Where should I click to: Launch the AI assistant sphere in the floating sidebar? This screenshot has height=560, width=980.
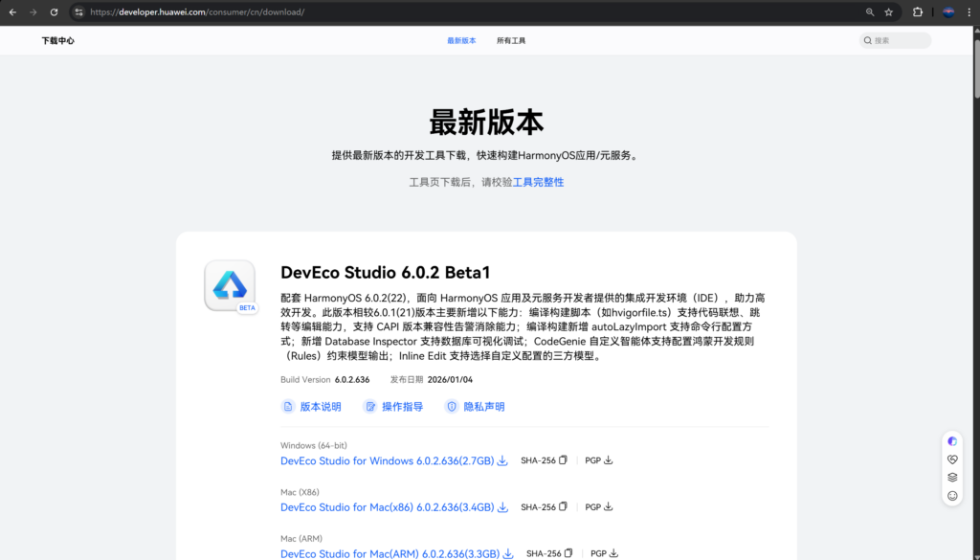click(x=951, y=440)
